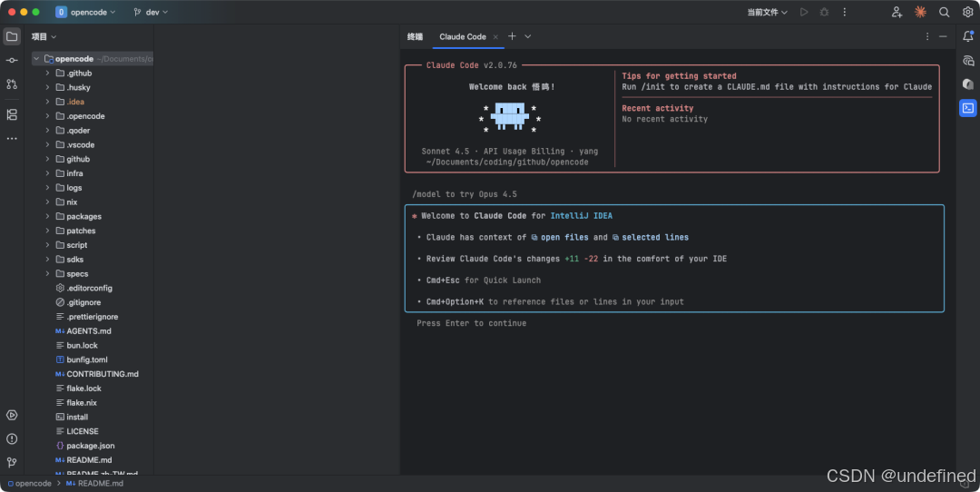980x492 pixels.
Task: Open Search Everywhere magnifier icon
Action: point(945,12)
